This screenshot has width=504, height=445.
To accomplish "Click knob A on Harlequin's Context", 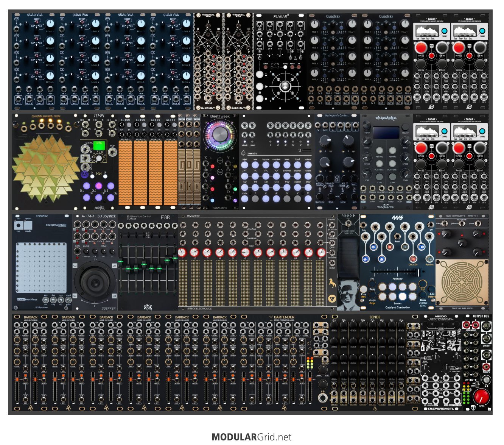I will point(325,141).
